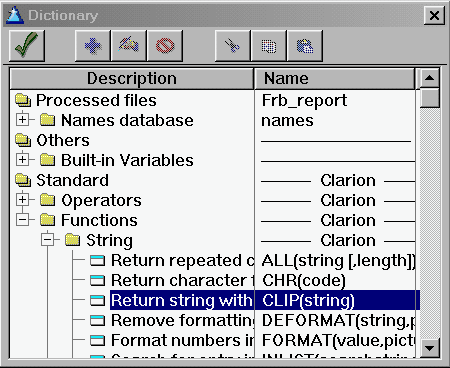Screen dimensions: 450x368
Task: Click the folder icon beside Operators
Action: point(48,200)
